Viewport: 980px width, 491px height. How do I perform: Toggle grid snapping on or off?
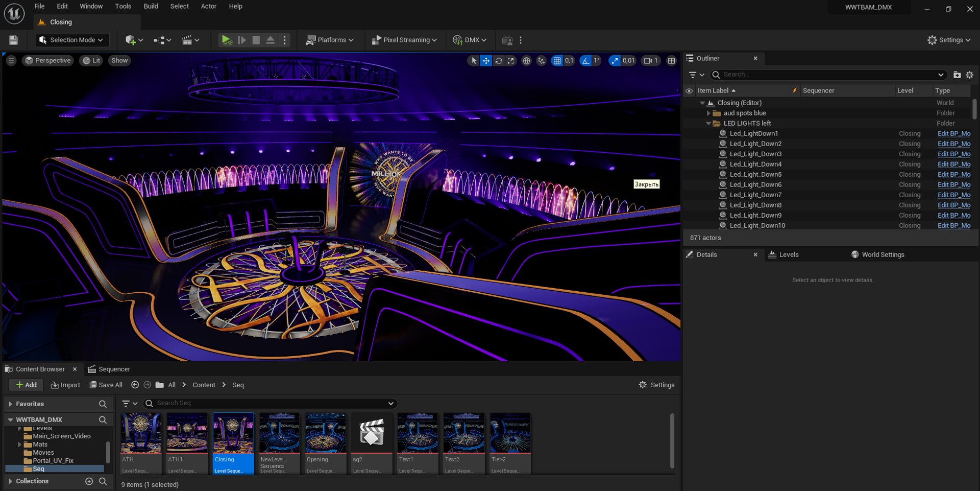(557, 61)
